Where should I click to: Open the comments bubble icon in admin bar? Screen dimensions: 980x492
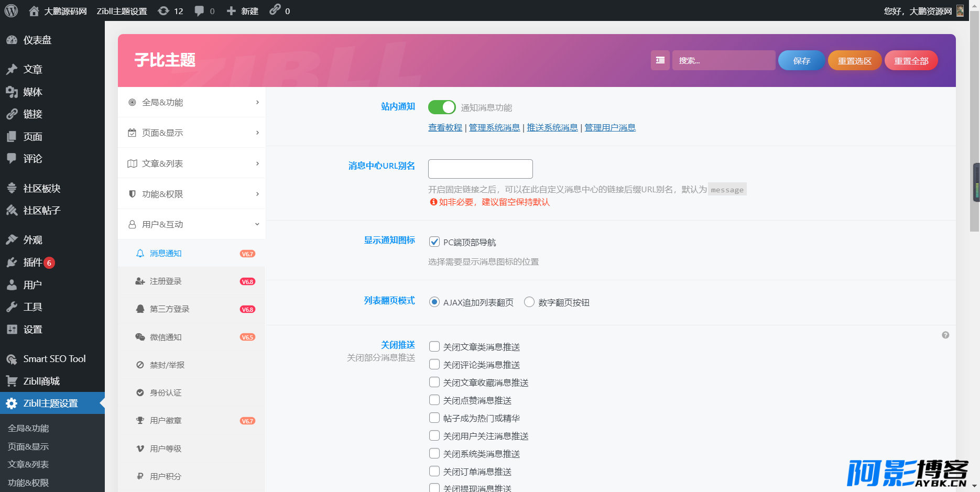coord(199,11)
